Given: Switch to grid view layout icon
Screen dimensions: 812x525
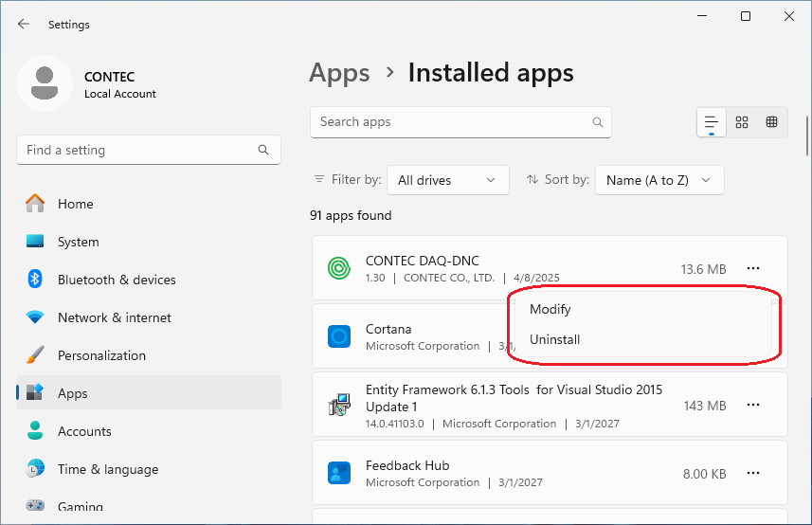Looking at the screenshot, I should (742, 122).
